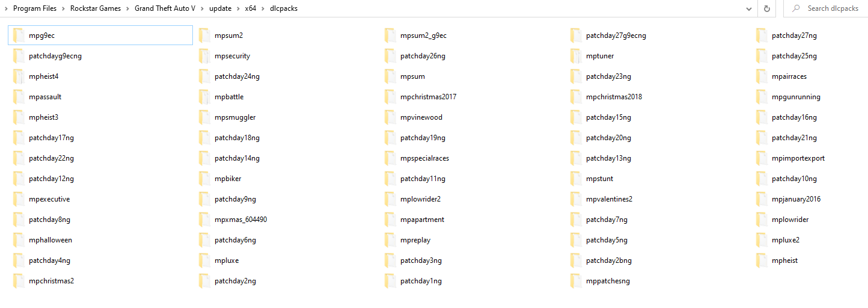
Task: Select the mppatchesng folder icon
Action: [576, 281]
